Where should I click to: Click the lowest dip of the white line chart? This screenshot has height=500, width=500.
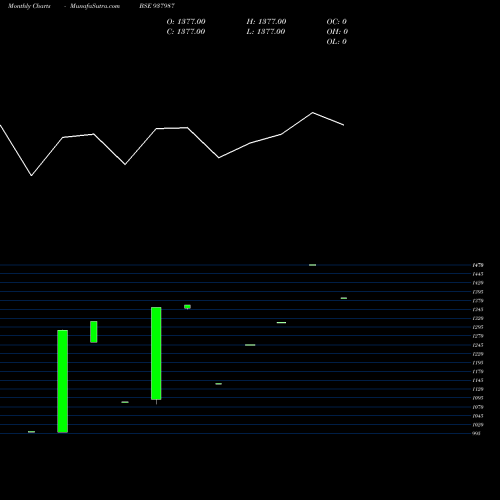(32, 175)
